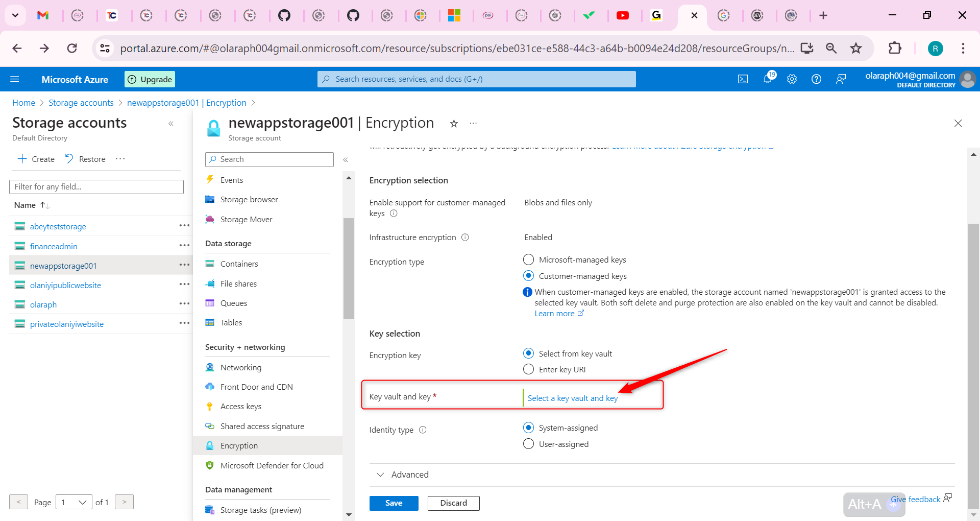Click the Upgrade button
980x521 pixels.
point(150,79)
